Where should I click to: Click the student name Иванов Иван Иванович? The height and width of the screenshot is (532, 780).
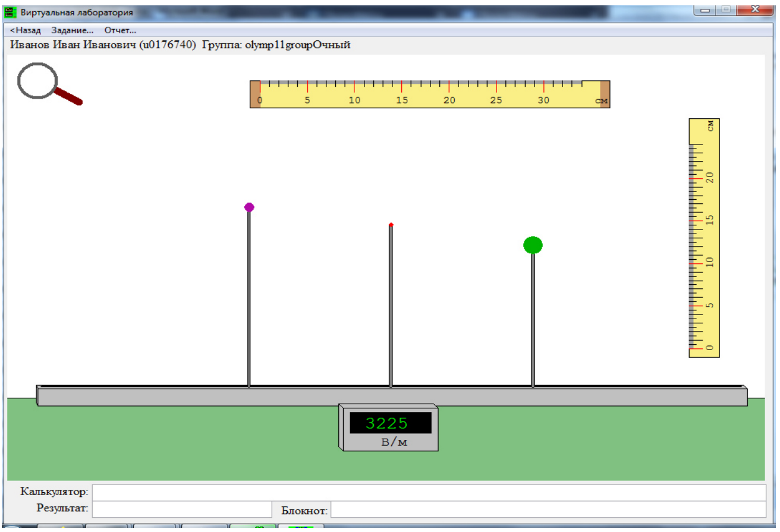pos(74,45)
